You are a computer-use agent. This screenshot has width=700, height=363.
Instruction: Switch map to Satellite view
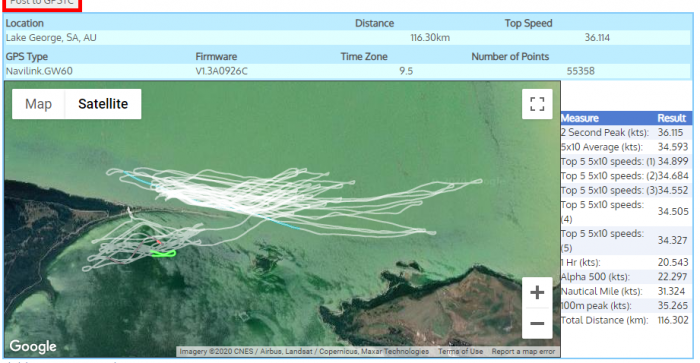point(103,104)
